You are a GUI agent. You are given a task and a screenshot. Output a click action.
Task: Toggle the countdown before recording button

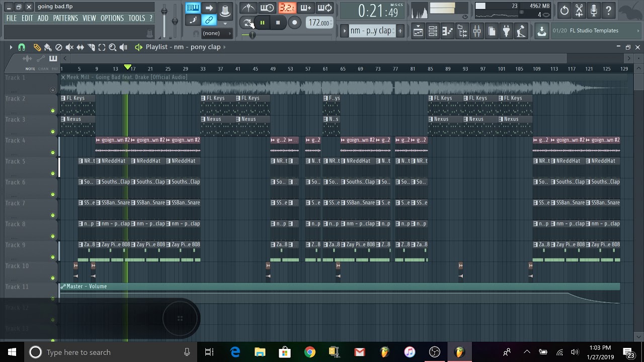tap(287, 8)
